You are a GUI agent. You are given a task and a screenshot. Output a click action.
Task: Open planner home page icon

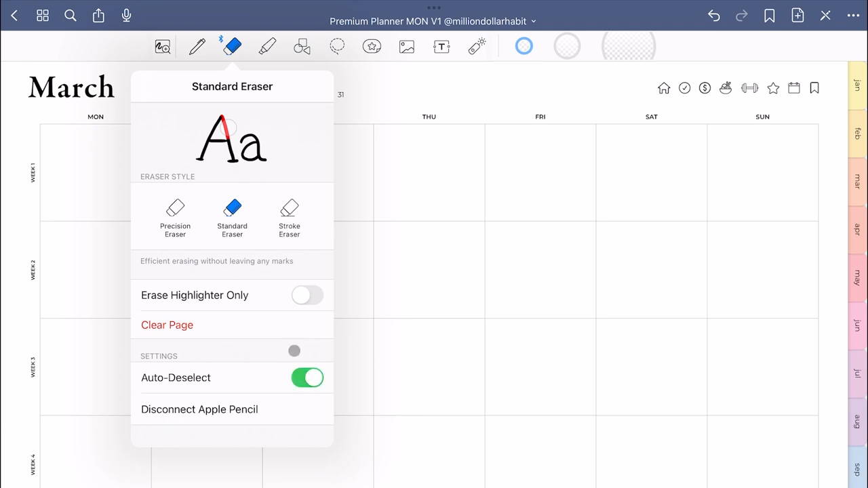coord(664,88)
